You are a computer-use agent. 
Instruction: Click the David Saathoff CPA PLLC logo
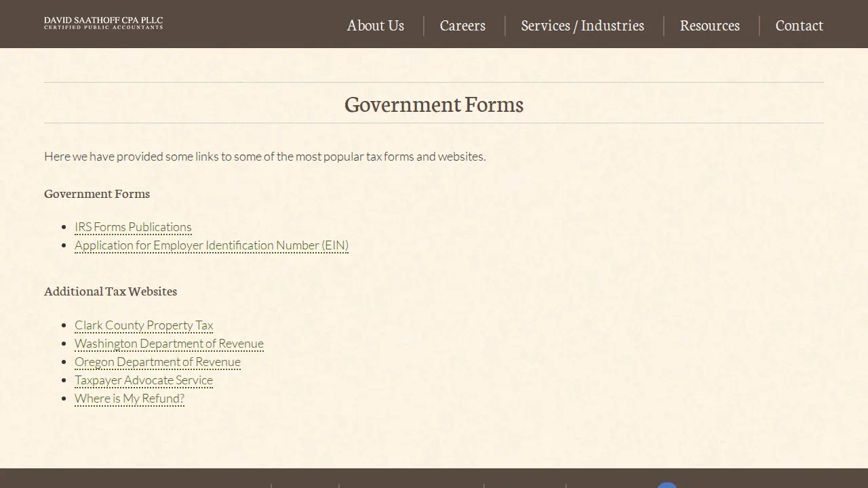[x=103, y=23]
